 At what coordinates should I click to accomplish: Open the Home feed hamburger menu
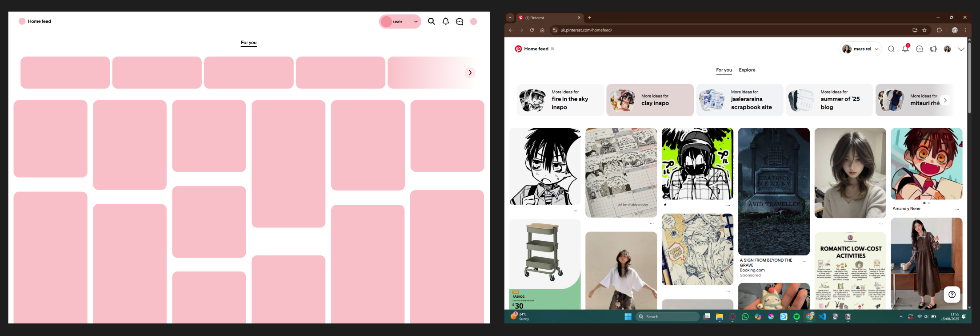point(552,49)
